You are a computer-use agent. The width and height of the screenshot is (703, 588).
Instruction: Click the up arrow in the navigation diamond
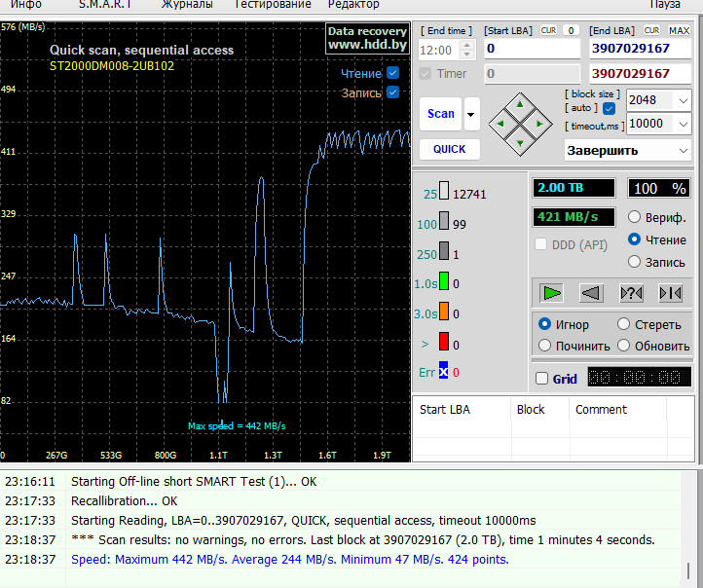click(x=520, y=104)
